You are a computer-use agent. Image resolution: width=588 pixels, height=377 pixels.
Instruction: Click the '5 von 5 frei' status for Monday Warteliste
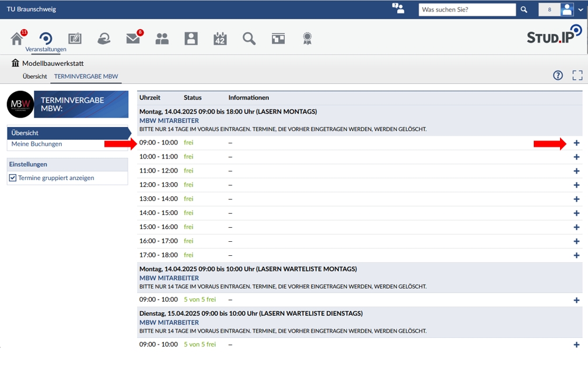pyautogui.click(x=200, y=300)
